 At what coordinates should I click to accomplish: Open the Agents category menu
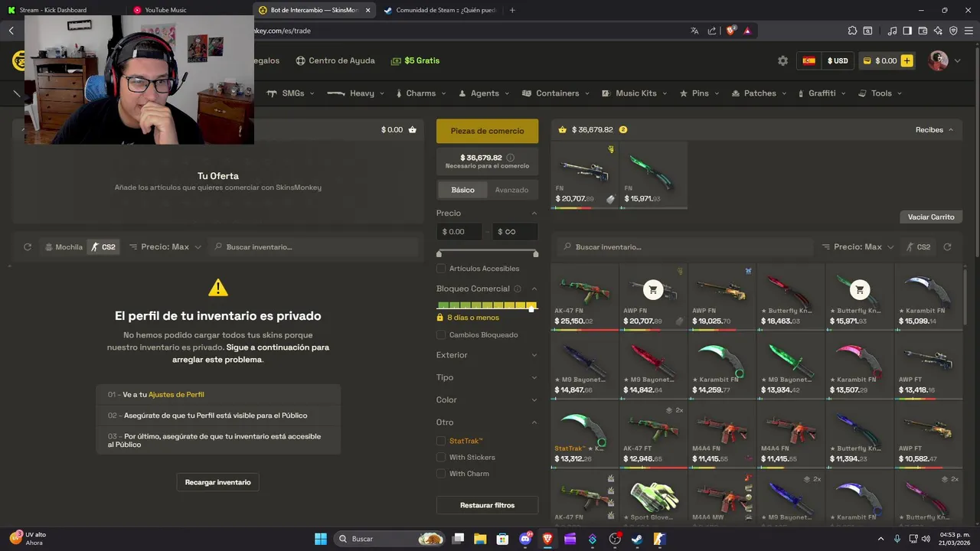tap(485, 93)
